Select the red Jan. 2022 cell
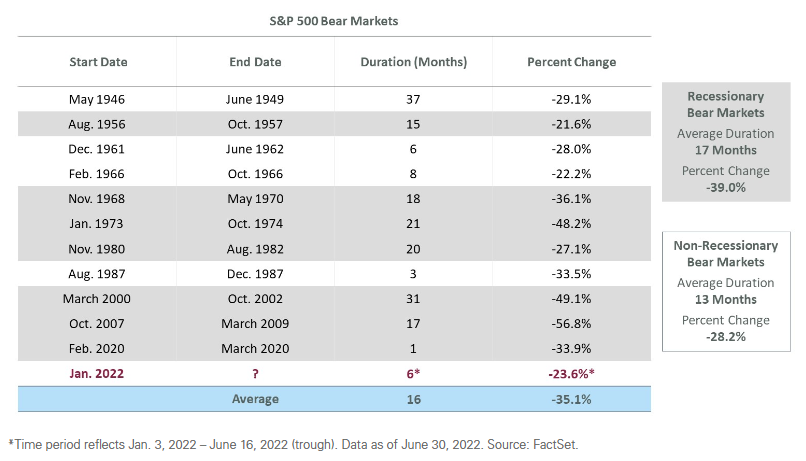 tap(98, 373)
